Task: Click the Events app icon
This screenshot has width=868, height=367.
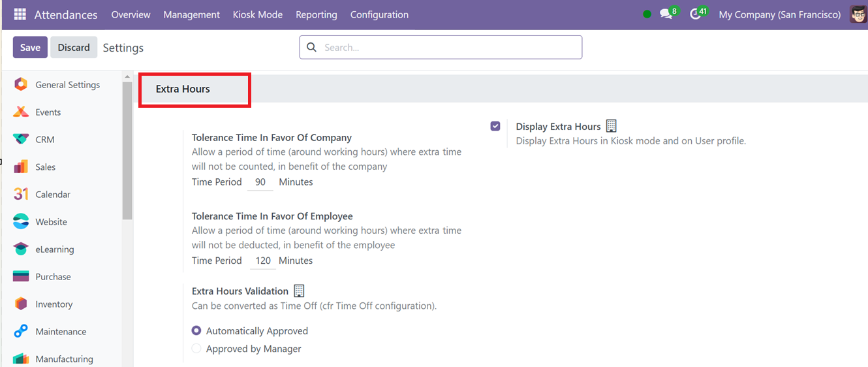Action: click(21, 112)
